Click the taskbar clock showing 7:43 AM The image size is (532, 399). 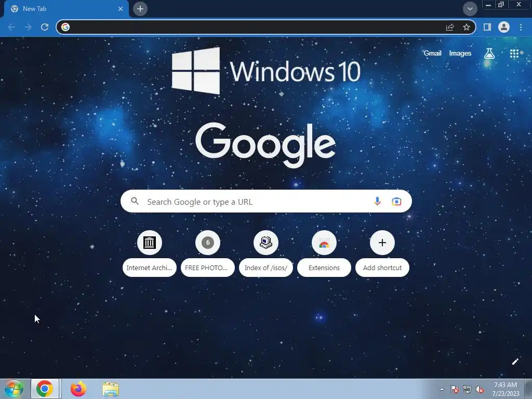point(506,389)
